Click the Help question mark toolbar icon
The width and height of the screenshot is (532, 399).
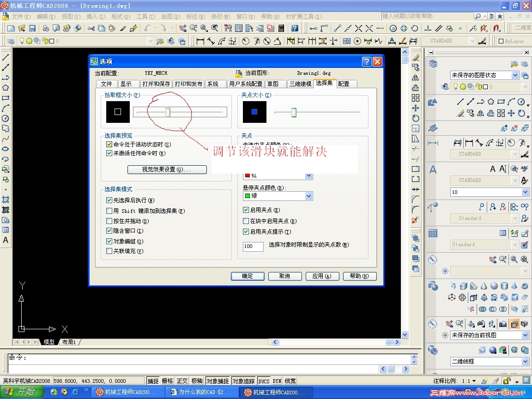[x=295, y=29]
